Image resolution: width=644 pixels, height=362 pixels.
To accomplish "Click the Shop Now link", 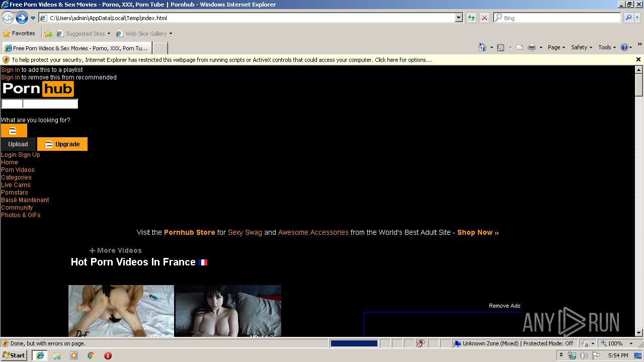I will coord(478,232).
